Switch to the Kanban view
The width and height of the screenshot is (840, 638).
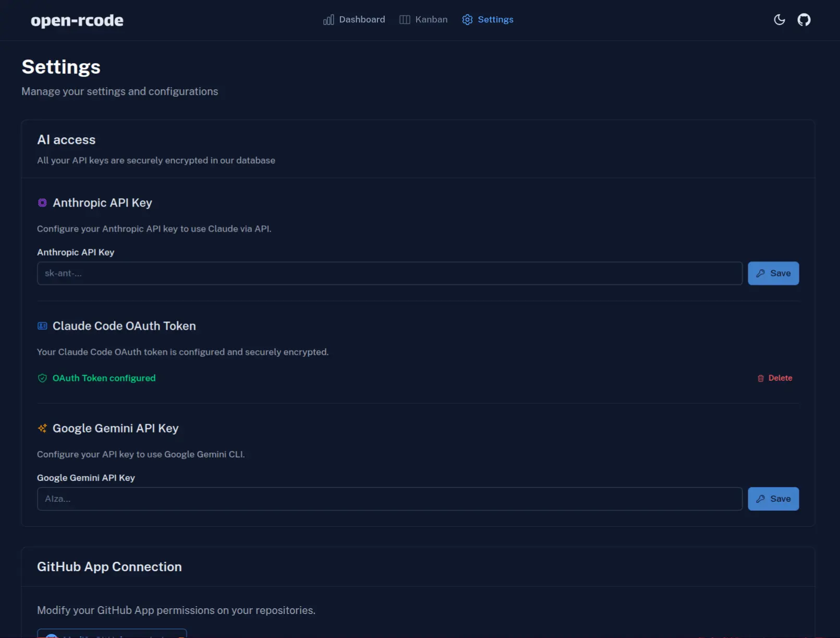click(423, 20)
